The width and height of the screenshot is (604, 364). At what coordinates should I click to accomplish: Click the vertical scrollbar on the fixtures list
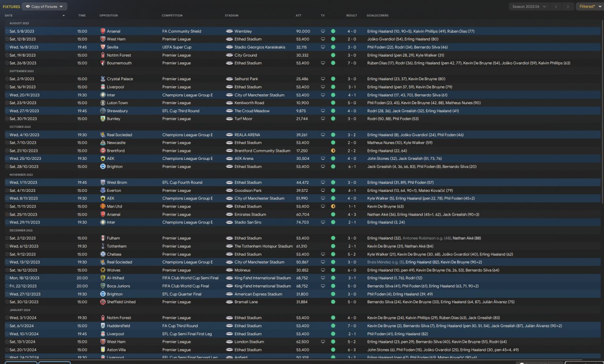coord(602,112)
